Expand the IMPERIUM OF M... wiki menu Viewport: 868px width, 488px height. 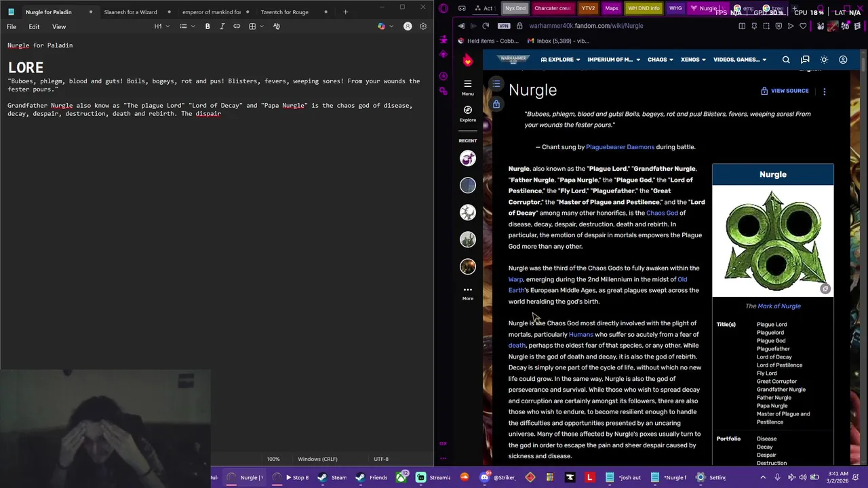tap(614, 60)
